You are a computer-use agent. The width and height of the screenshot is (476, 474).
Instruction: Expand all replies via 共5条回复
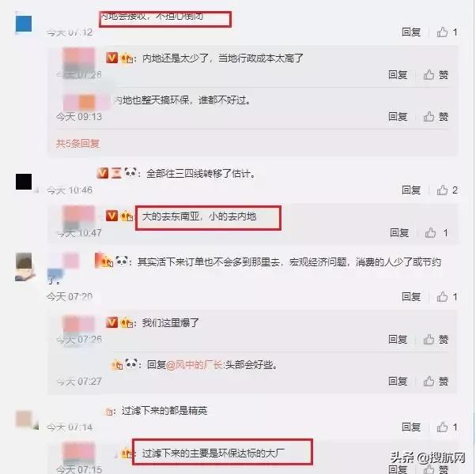tap(78, 143)
